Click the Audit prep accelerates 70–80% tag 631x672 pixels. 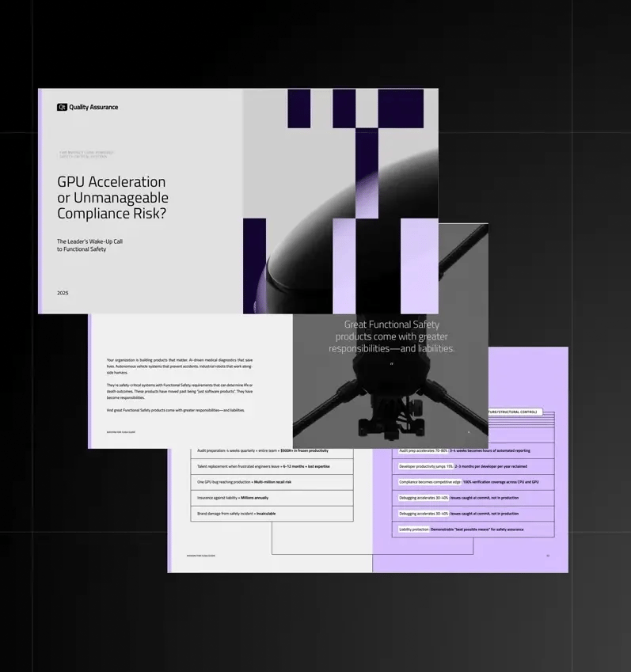pos(422,450)
